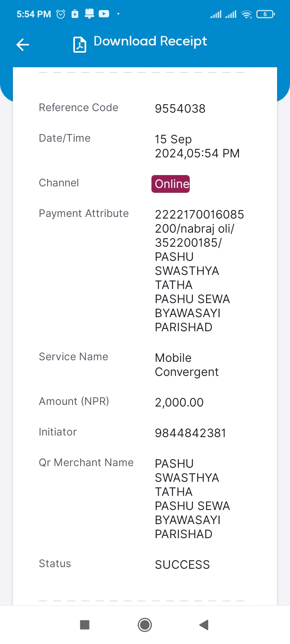Screen dimensions: 290x644
Task: Click the amount value 2,000.00
Action: tap(179, 402)
